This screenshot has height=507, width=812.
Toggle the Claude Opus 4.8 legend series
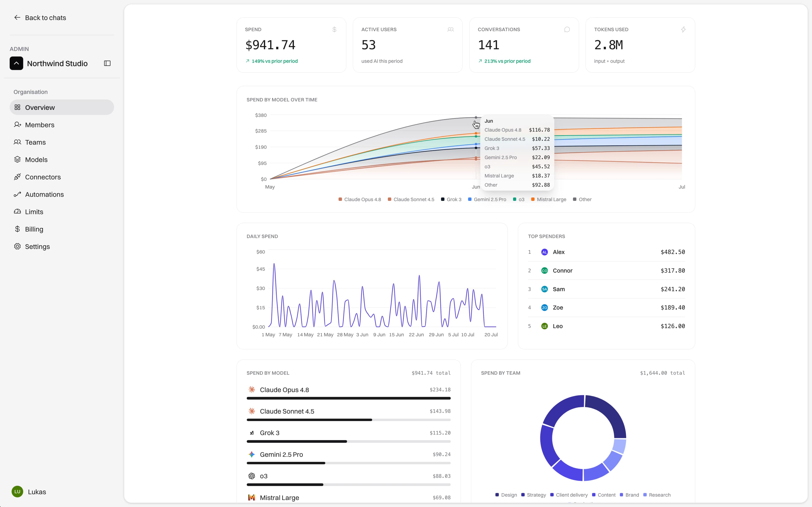360,199
